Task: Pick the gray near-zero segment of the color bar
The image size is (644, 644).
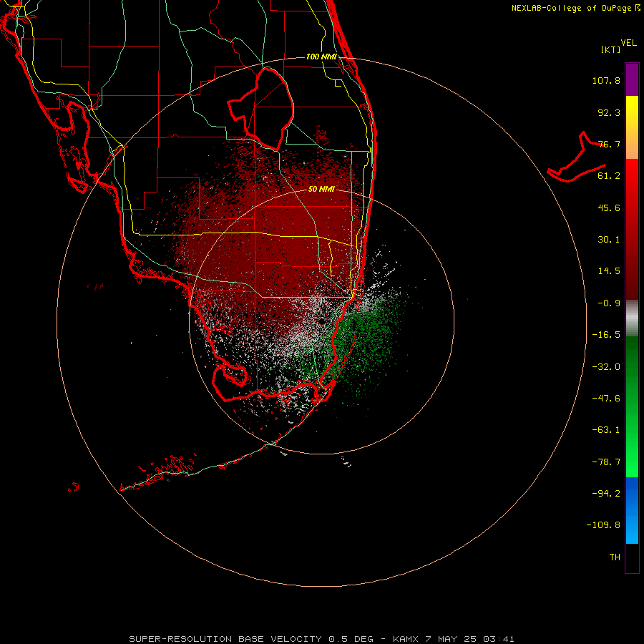Action: tap(632, 318)
